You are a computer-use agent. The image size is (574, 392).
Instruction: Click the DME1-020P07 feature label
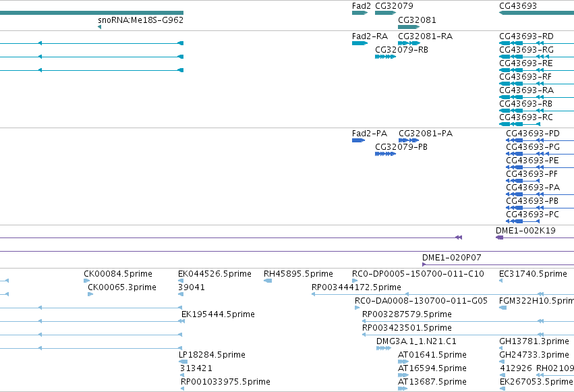451,258
